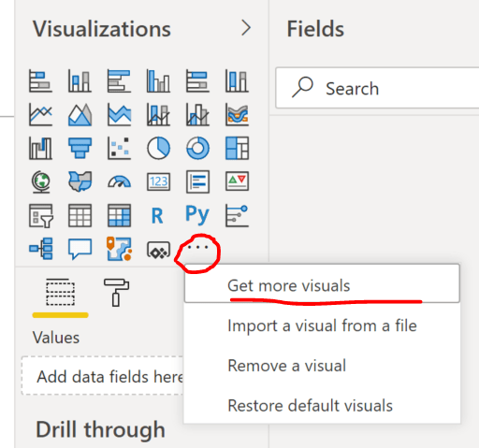This screenshot has height=448, width=479.
Task: Add the card visual showing 123
Action: pos(158,181)
